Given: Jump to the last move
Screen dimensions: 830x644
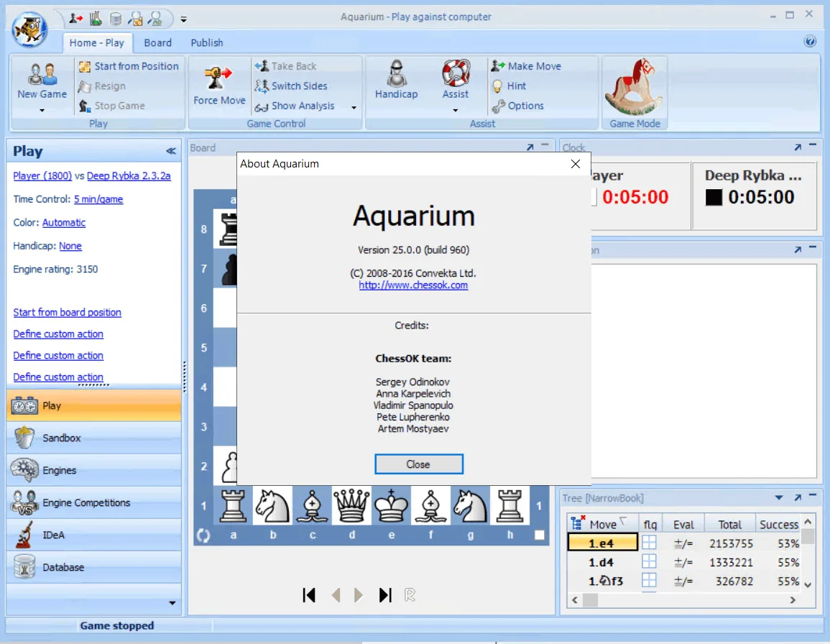Looking at the screenshot, I should click(x=385, y=595).
